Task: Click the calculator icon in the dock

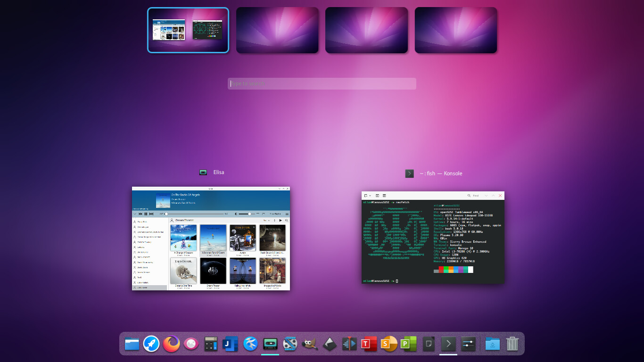Action: [211, 344]
